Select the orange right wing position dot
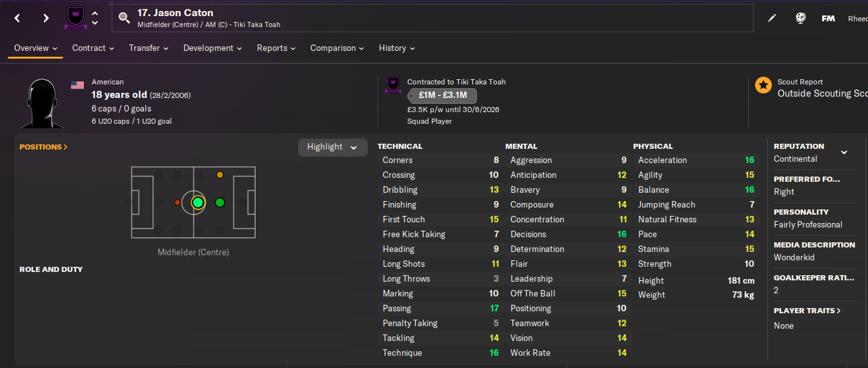Screen dimensions: 868x368 (x=220, y=175)
